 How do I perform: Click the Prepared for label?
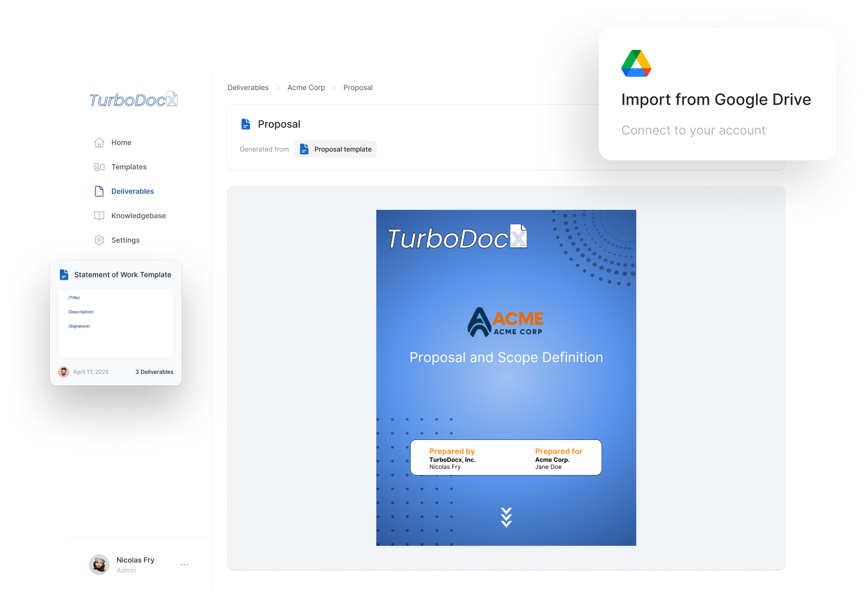click(x=559, y=451)
